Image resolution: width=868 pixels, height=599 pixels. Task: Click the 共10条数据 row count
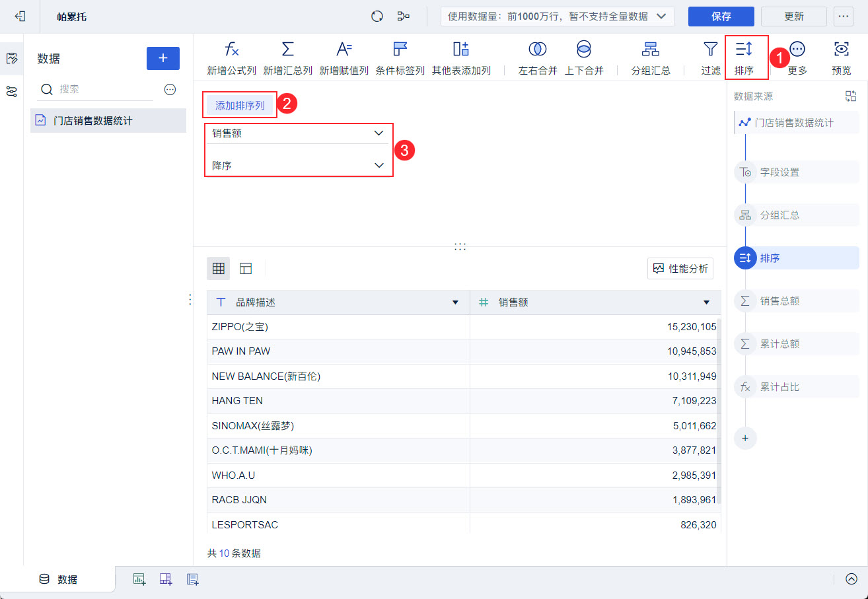[x=234, y=553]
